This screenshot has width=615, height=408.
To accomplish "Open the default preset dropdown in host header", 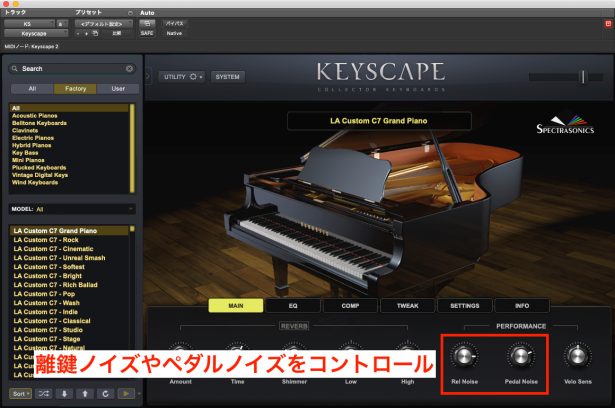I will (104, 24).
